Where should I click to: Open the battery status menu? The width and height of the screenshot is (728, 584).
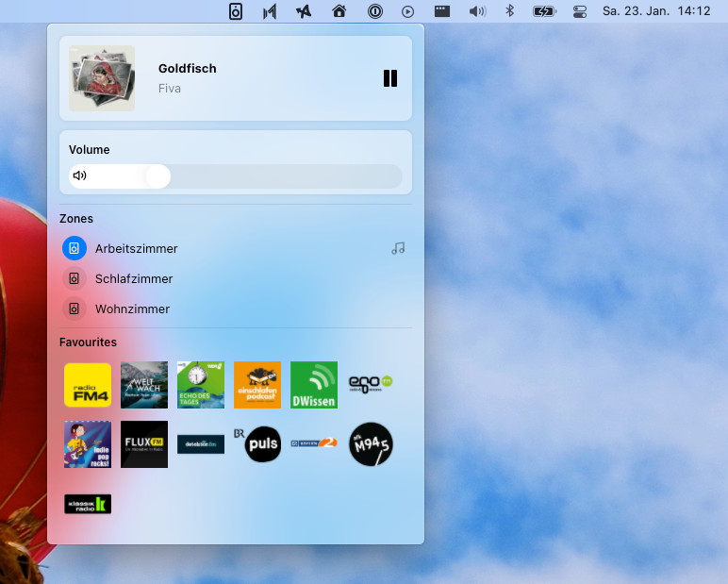coord(544,11)
